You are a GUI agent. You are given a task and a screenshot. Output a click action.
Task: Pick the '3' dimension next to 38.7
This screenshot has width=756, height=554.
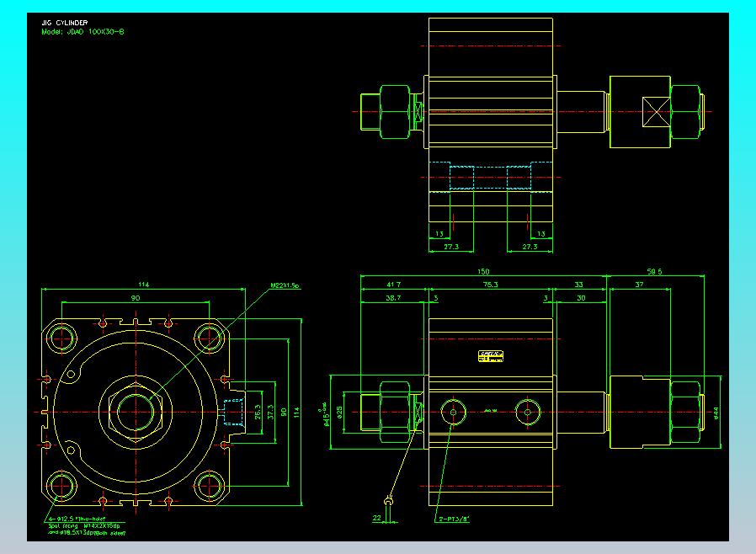(x=436, y=298)
